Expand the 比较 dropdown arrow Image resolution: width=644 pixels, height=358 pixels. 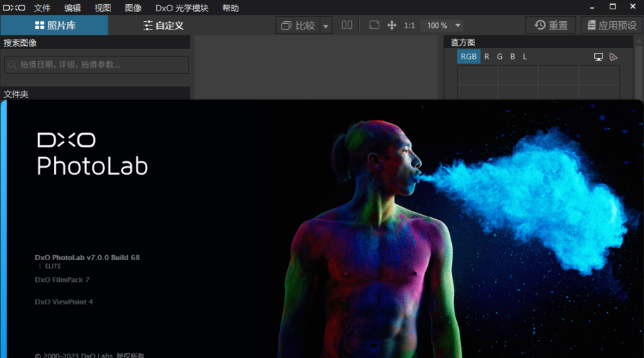(x=326, y=26)
